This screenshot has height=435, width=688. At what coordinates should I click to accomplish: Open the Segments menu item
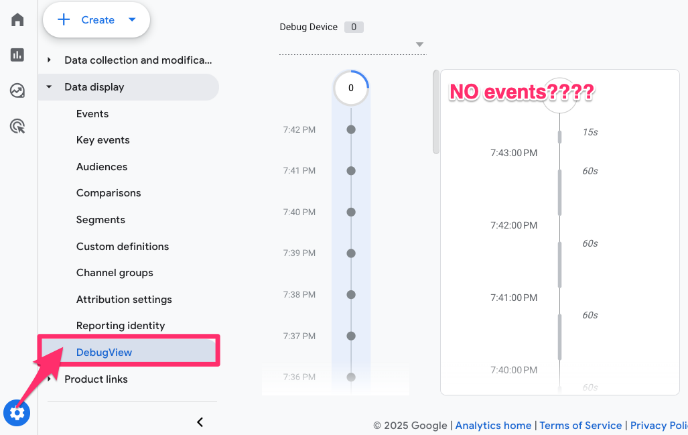101,219
